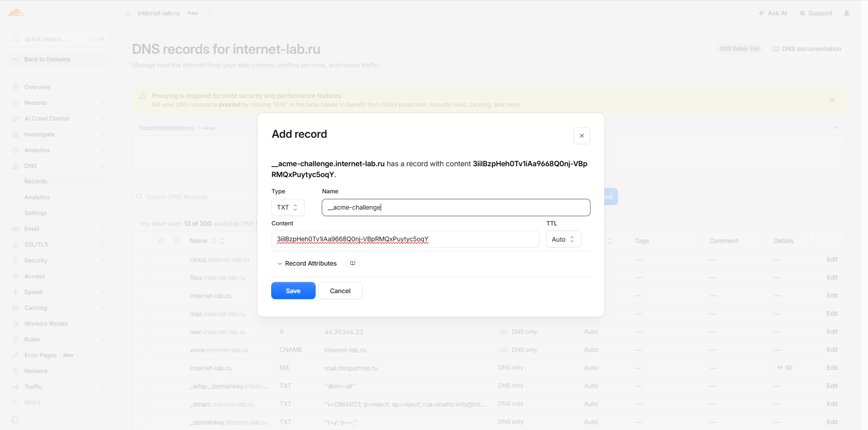
Task: Select the _dmarc row checkbox
Action: point(142,404)
